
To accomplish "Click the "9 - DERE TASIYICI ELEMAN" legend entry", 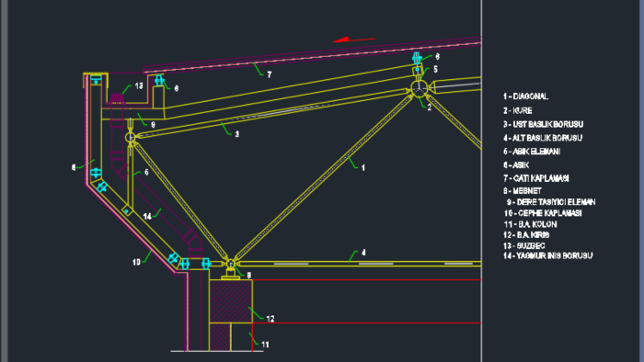I will click(x=551, y=202).
